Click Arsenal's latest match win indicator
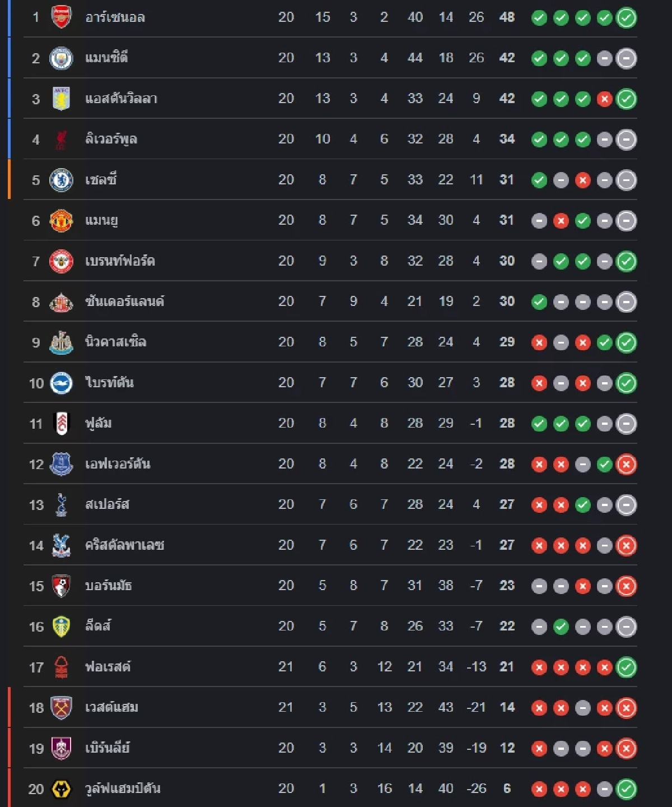 (x=626, y=18)
